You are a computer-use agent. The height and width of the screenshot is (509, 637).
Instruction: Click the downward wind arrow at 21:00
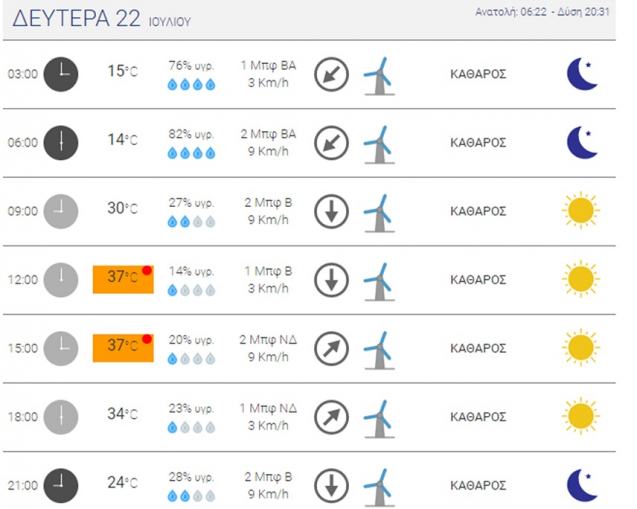pyautogui.click(x=332, y=485)
